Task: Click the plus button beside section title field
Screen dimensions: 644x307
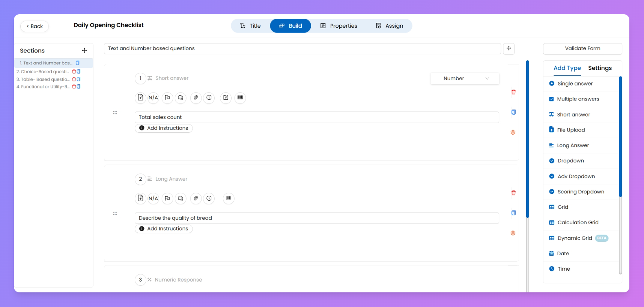Action: [x=509, y=48]
